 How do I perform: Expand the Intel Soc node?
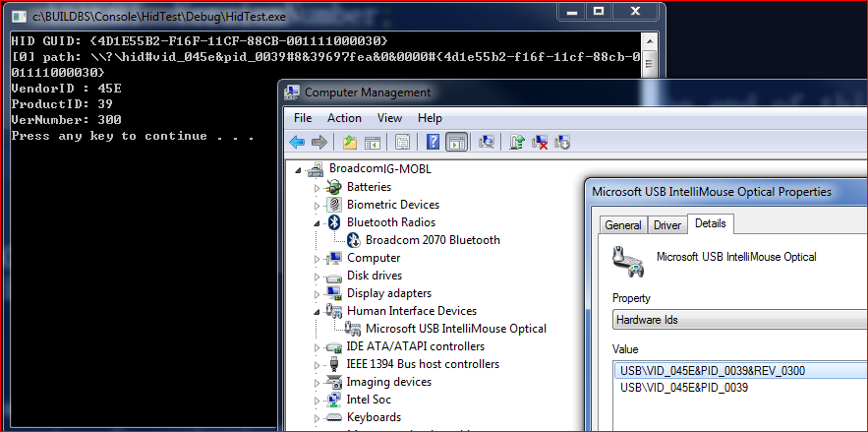318,401
